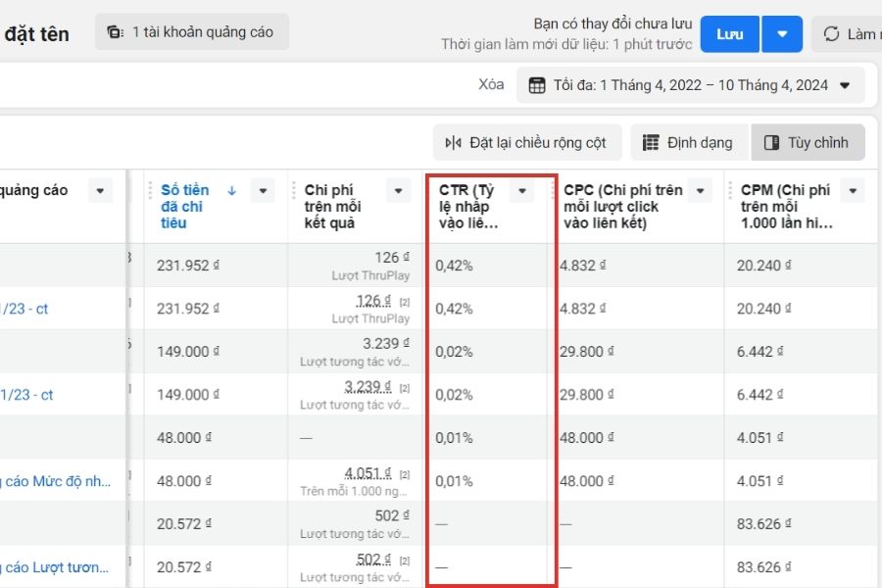Open the Định dạng menu
Screen dimensions: 882x588
tap(689, 142)
